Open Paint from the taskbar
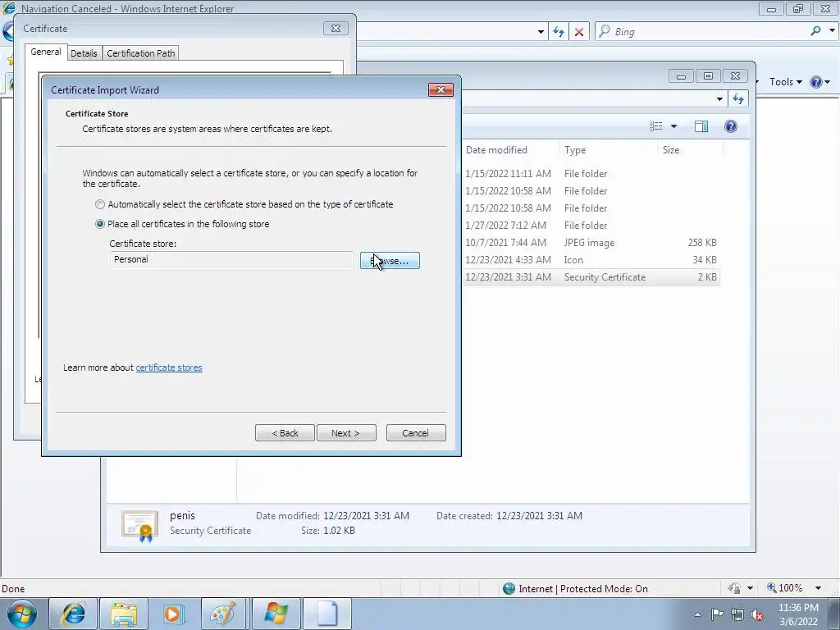Image resolution: width=840 pixels, height=630 pixels. (x=225, y=614)
